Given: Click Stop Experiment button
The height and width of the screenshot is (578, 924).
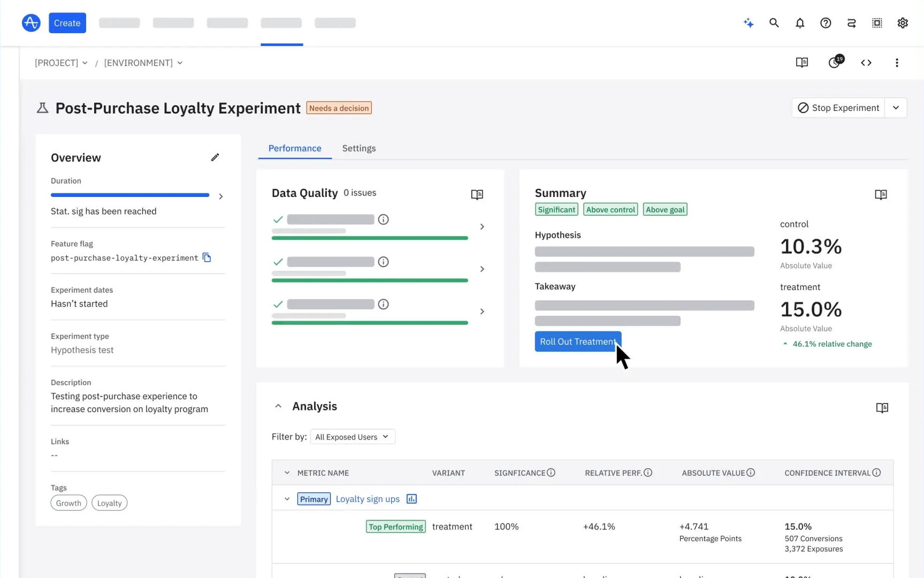Looking at the screenshot, I should click(838, 108).
